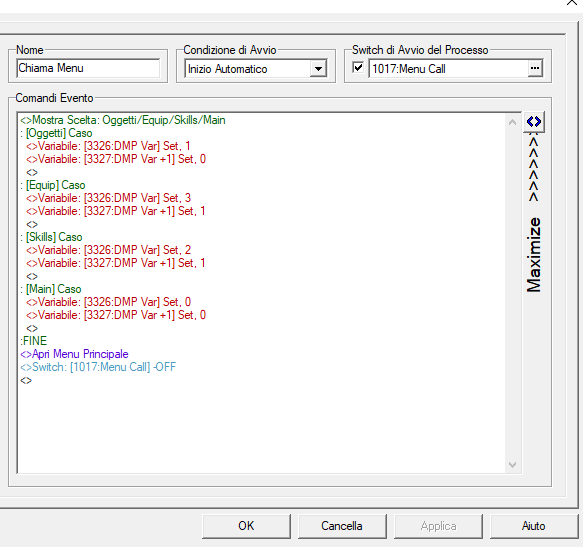Confirm with the OK button
This screenshot has width=583, height=547.
246,526
